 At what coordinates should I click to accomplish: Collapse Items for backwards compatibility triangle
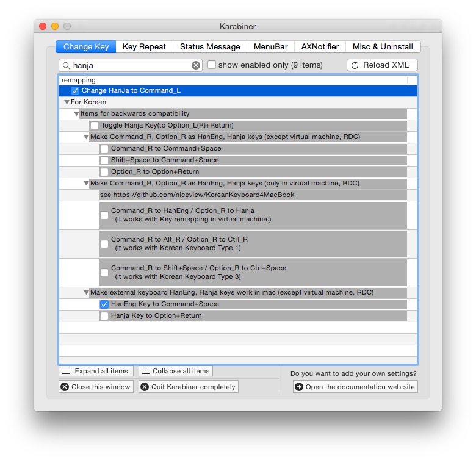(x=76, y=114)
